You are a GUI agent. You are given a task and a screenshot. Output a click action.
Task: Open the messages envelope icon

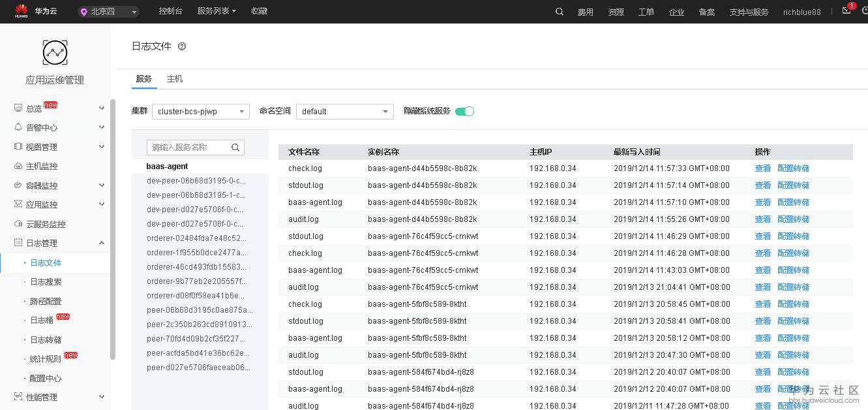tap(846, 10)
